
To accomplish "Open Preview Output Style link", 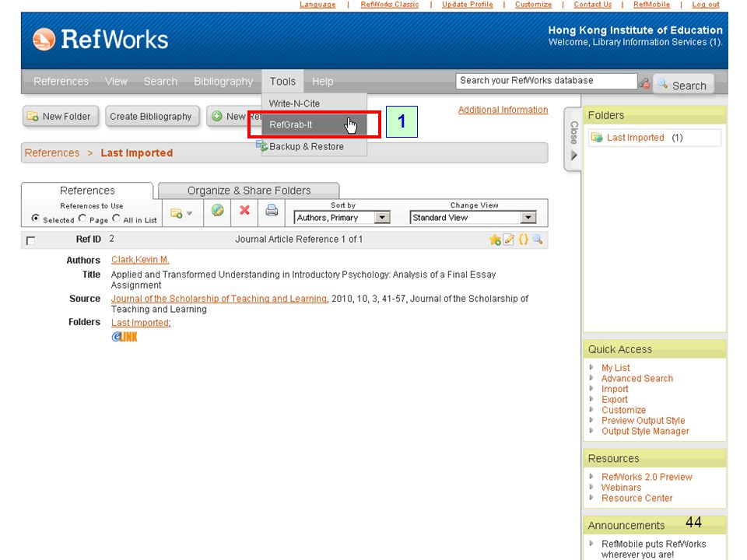I will tap(644, 420).
